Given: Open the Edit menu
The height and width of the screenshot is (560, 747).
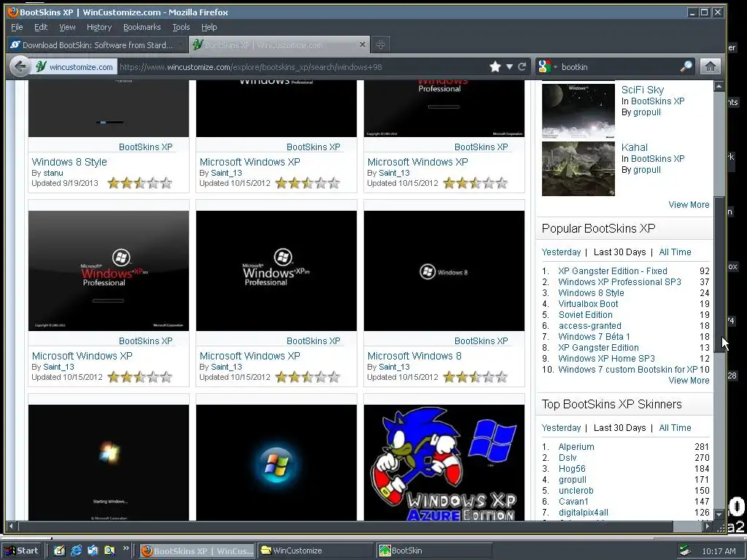Looking at the screenshot, I should tap(41, 27).
